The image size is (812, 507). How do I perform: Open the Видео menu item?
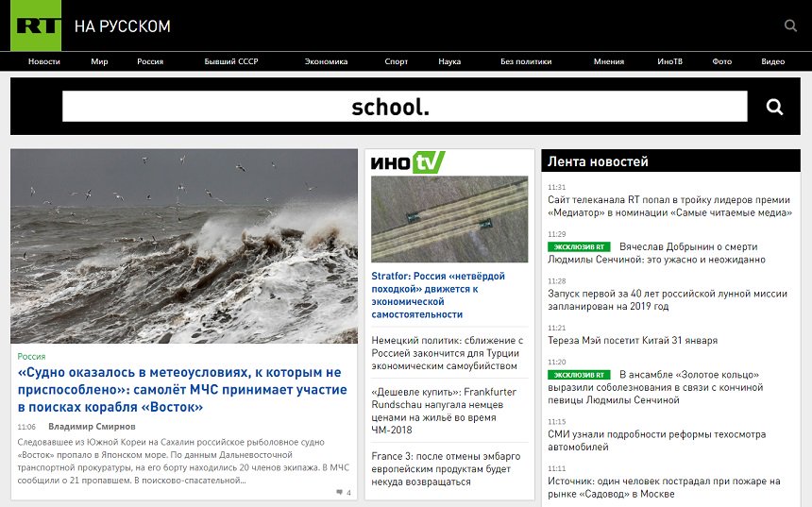tap(772, 61)
